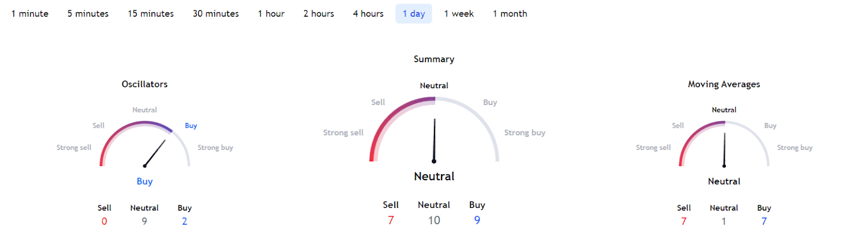This screenshot has height=242, width=868.
Task: Click the Summary sell count 7
Action: coord(391,220)
